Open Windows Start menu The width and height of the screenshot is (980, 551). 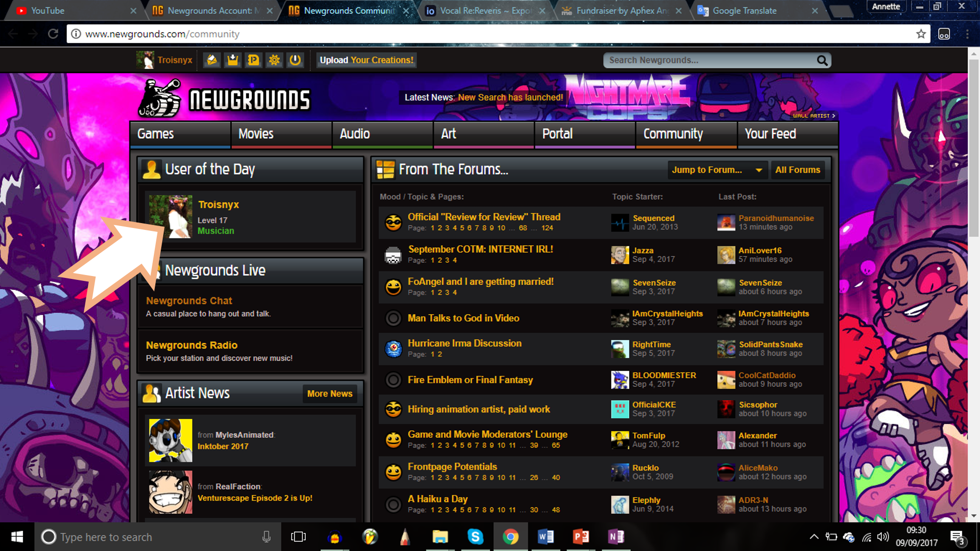coord(17,537)
